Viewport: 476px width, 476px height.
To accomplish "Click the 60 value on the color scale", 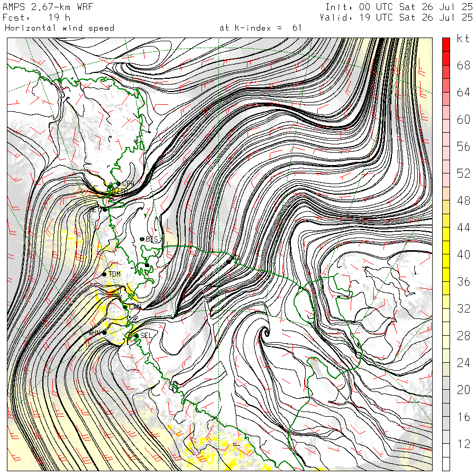I will tap(463, 120).
